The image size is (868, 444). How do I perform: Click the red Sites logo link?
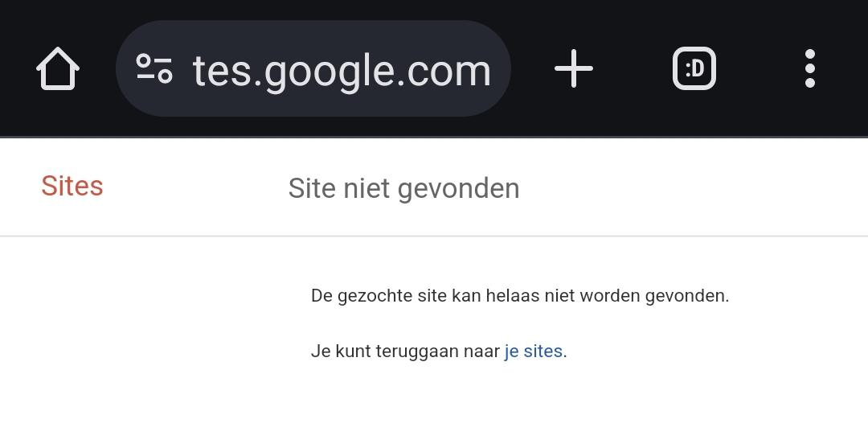click(72, 186)
